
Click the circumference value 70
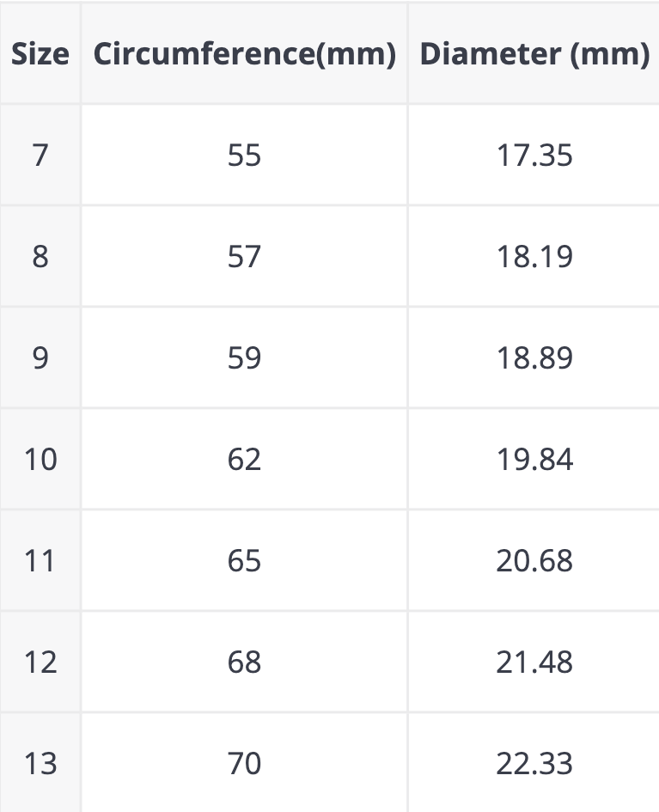coord(245,764)
